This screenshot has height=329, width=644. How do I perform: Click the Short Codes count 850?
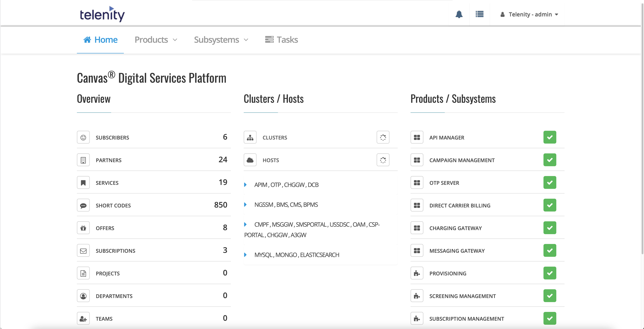(221, 205)
